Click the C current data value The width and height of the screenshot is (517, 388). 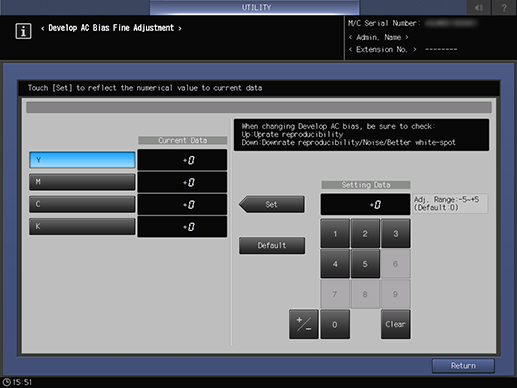point(182,204)
